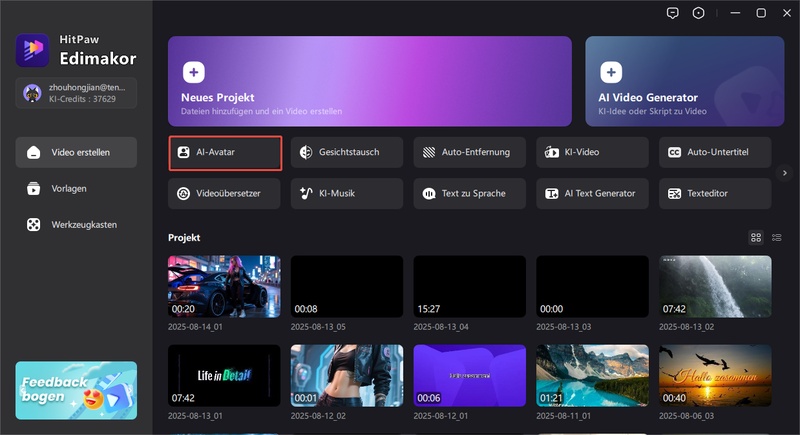The image size is (800, 435).
Task: Open sunset project 2025-08-06_03 thumbnail
Action: tap(715, 376)
